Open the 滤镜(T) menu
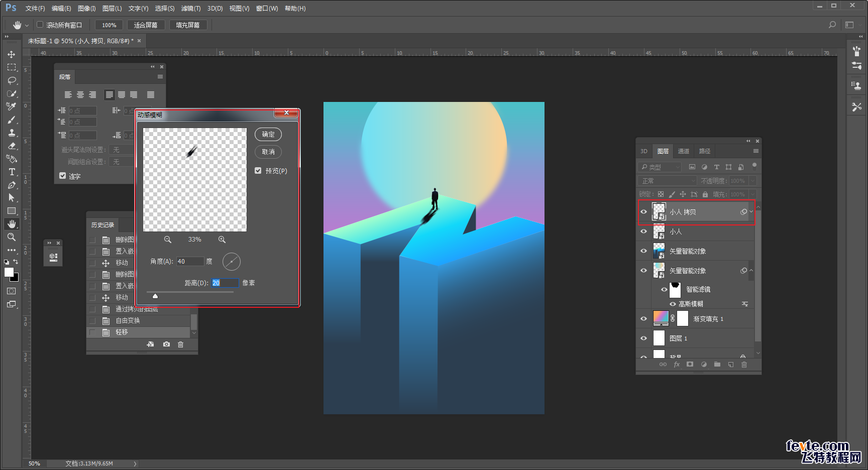The image size is (868, 470). (191, 9)
